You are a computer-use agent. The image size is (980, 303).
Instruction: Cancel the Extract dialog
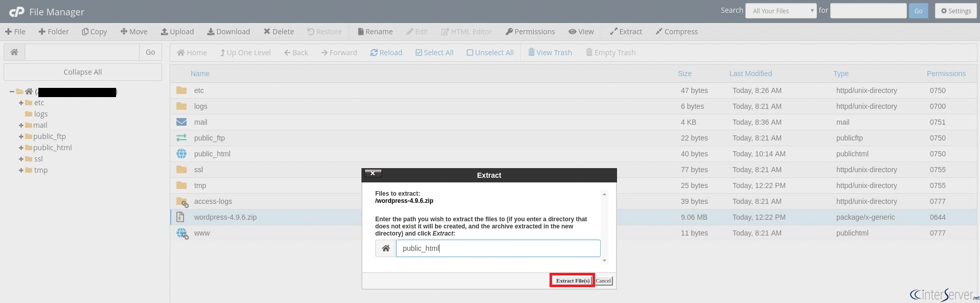603,281
